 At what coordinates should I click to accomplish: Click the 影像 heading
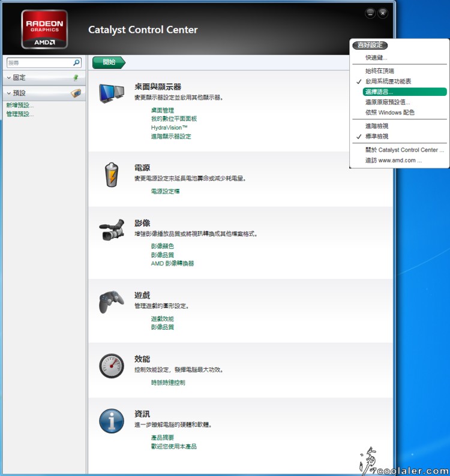tap(142, 223)
